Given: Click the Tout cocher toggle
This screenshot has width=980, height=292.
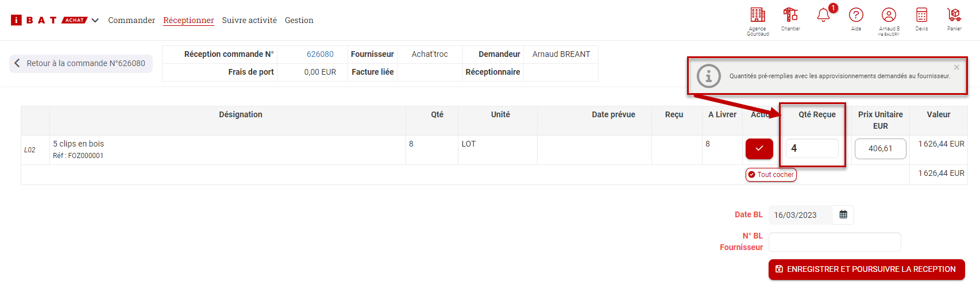Looking at the screenshot, I should pos(771,175).
